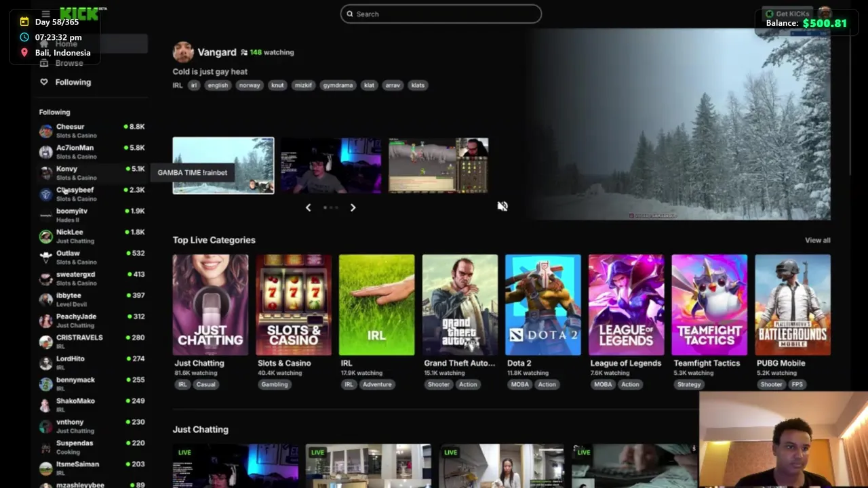This screenshot has height=488, width=868.
Task: Select the 'mizkif' stream tag
Action: [303, 85]
